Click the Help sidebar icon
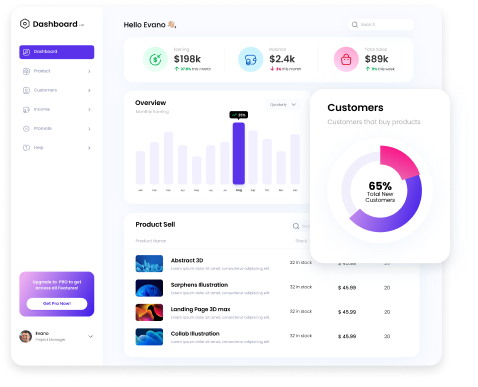 [x=26, y=148]
